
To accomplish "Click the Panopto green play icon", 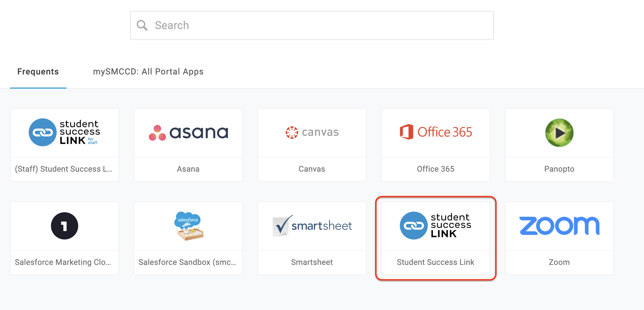I will click(x=559, y=133).
